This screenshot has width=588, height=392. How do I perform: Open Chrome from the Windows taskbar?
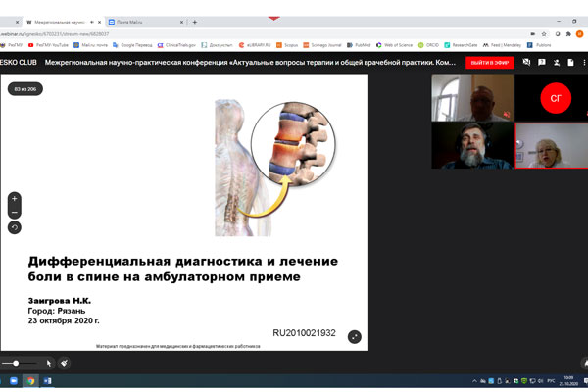[x=31, y=381]
